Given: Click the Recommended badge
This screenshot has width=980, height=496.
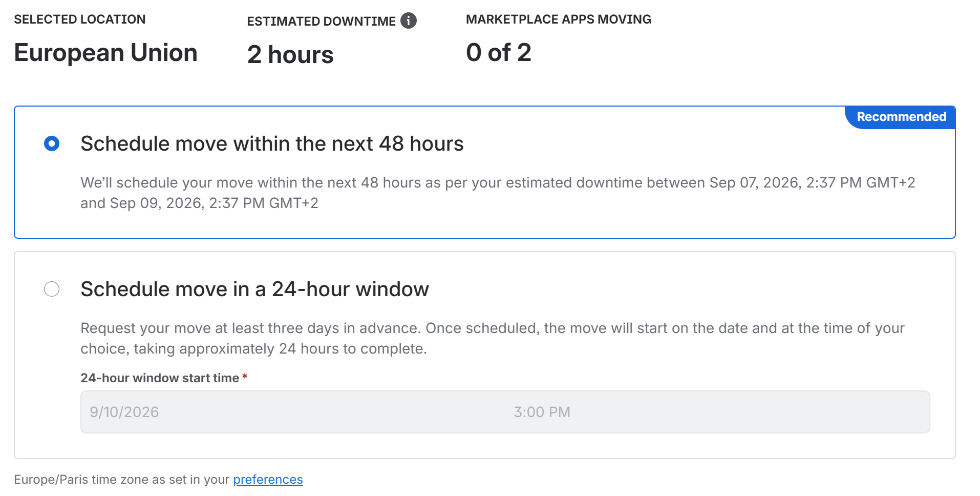Looking at the screenshot, I should [901, 117].
